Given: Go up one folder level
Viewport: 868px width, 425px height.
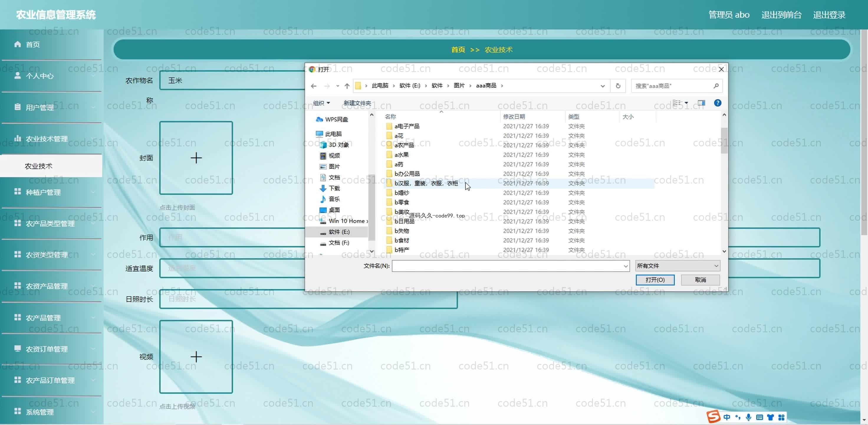Looking at the screenshot, I should [x=347, y=86].
